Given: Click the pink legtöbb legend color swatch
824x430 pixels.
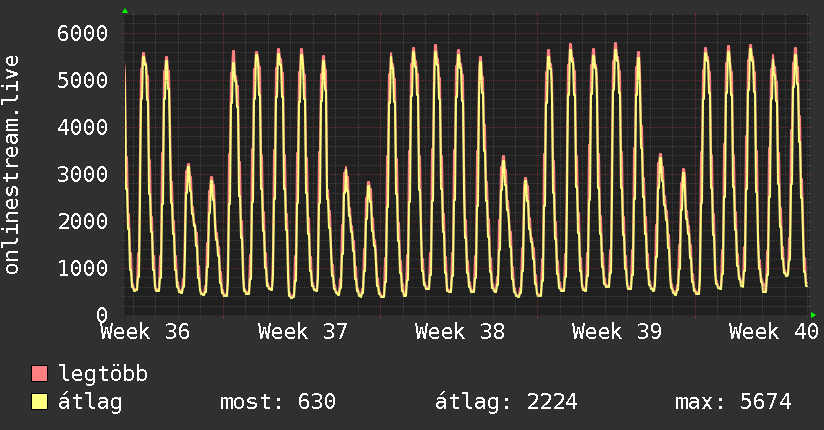Looking at the screenshot, I should (x=39, y=373).
